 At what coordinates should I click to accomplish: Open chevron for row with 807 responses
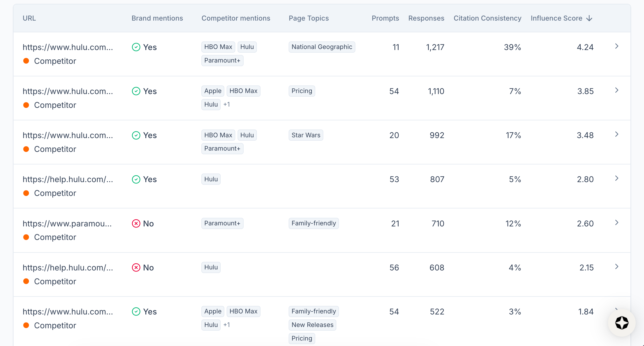coord(616,178)
